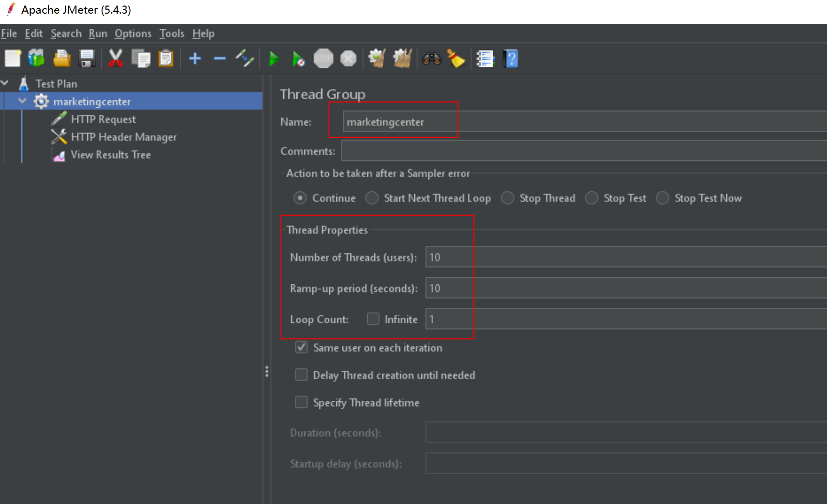Click Start no pauses icon
The image size is (827, 504).
[298, 59]
